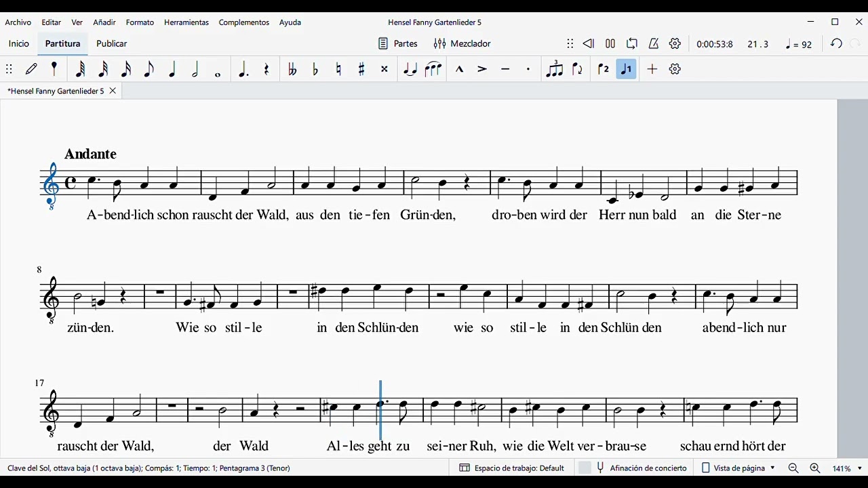This screenshot has width=868, height=488.
Task: Click the rest icon in the note toolbar
Action: point(267,68)
